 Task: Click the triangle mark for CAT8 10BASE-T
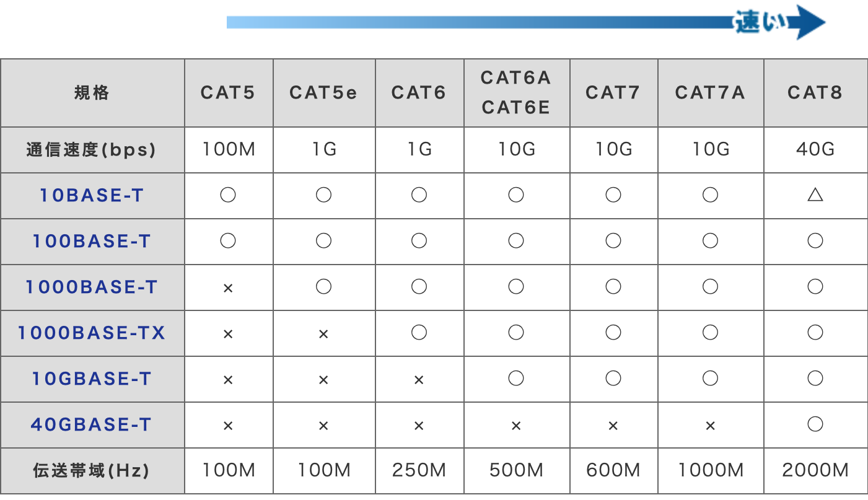tap(815, 196)
